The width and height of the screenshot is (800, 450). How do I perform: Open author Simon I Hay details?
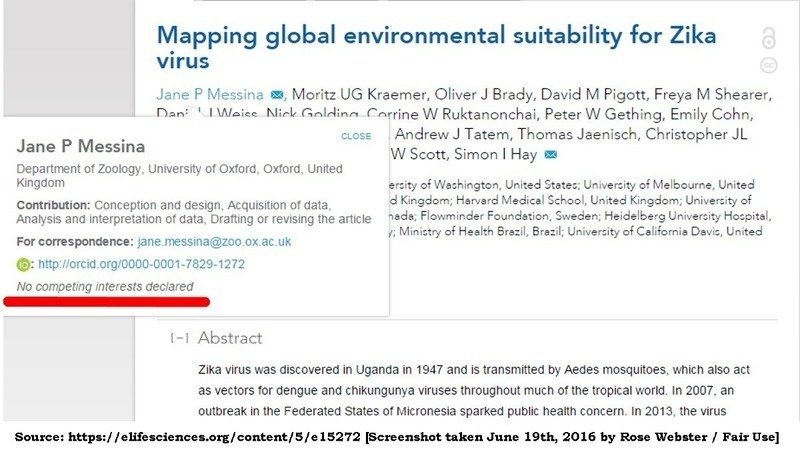click(x=498, y=154)
